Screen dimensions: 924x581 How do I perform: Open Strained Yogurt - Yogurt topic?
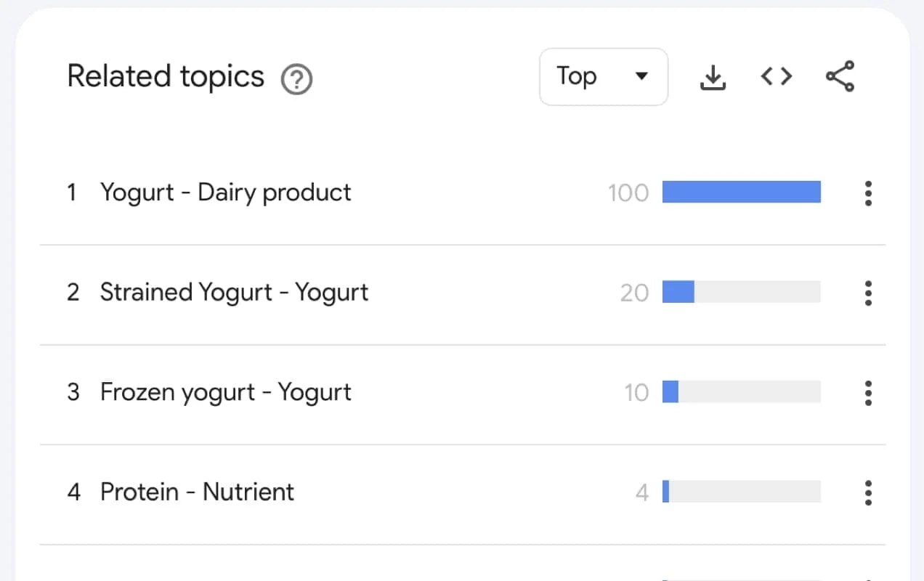[x=234, y=293]
